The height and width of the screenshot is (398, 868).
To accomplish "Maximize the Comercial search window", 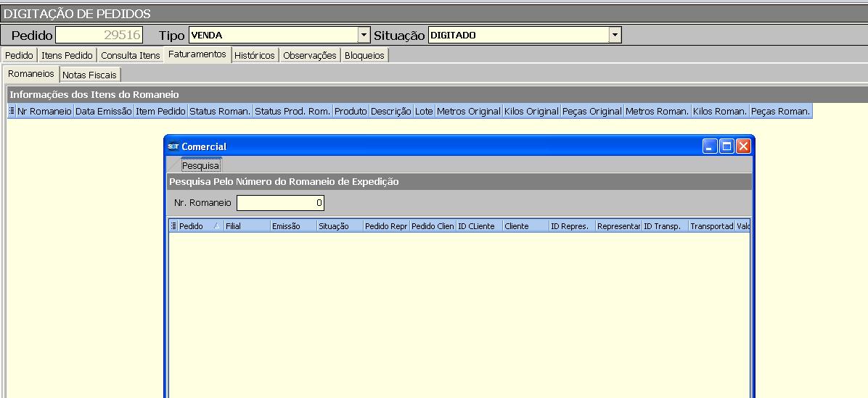I will click(x=726, y=146).
